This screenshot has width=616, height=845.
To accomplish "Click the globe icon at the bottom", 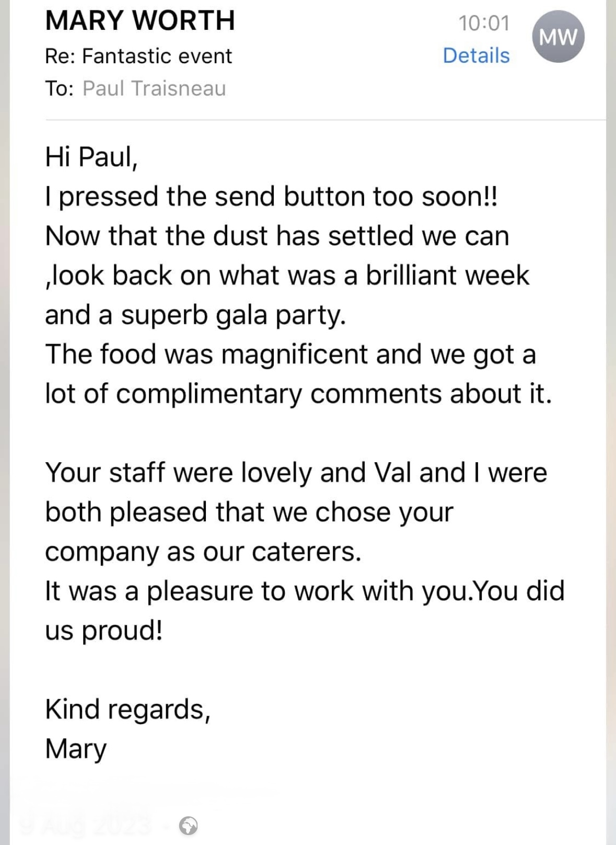I will pos(188,826).
